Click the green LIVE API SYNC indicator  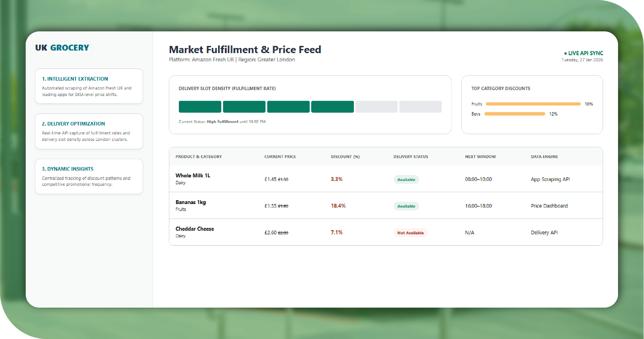pyautogui.click(x=583, y=53)
